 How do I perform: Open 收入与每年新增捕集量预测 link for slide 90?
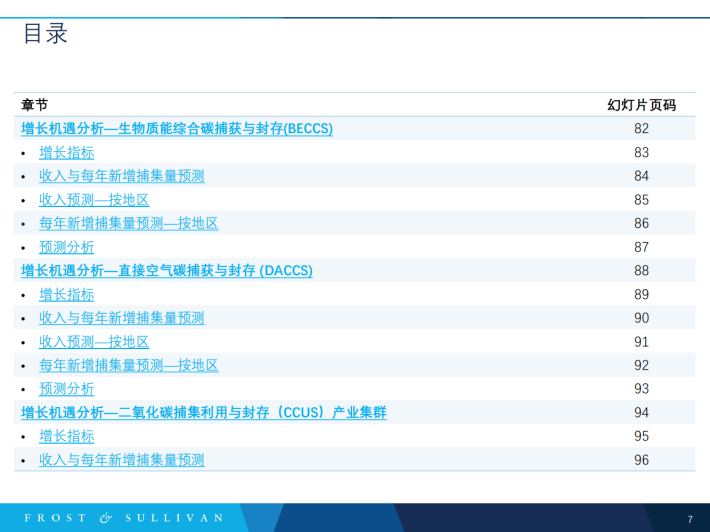point(121,318)
